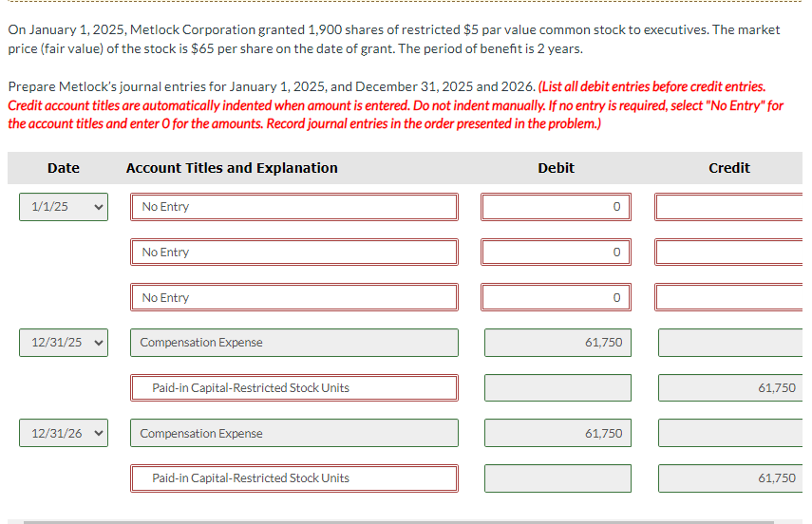Click 61,750 debit field for 12/31/25

click(557, 343)
